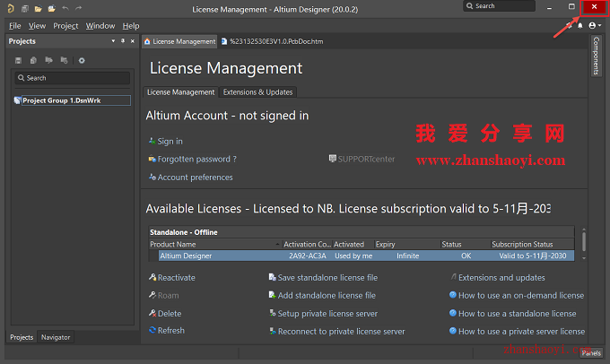Click the 'Infinite' expiry cell

coord(407,256)
